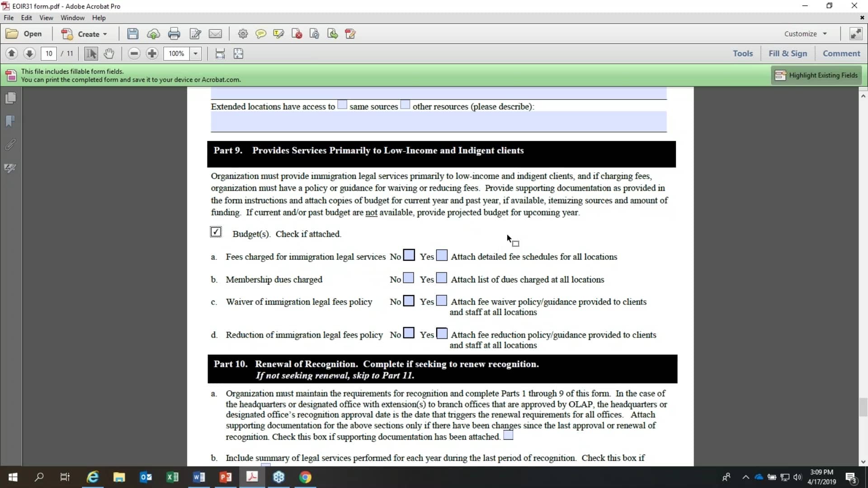
Task: Click the Zoom in plus icon
Action: (x=152, y=54)
